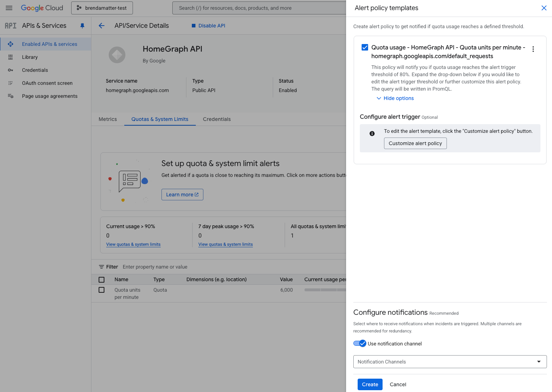This screenshot has width=552, height=392.
Task: Check the Quota units per minute row checkbox
Action: click(102, 290)
